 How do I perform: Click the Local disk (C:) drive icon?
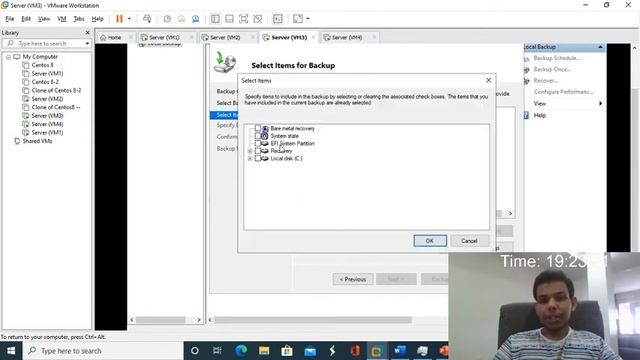coord(265,158)
